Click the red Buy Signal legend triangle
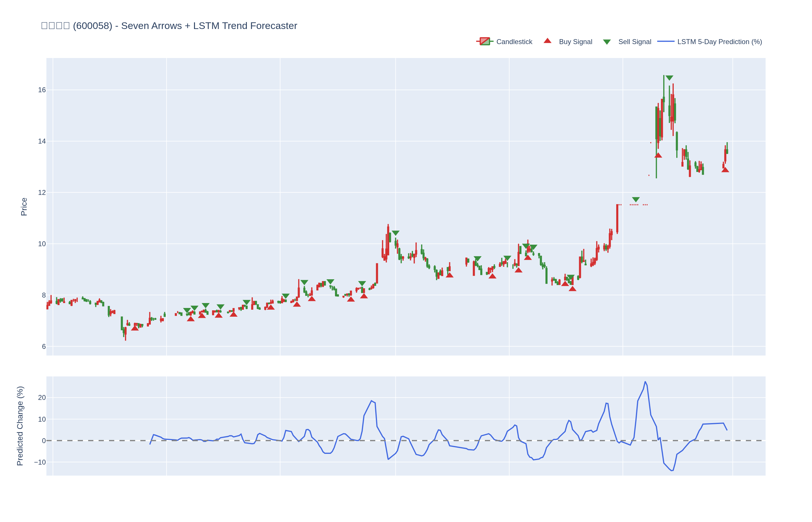The image size is (812, 522). (547, 41)
